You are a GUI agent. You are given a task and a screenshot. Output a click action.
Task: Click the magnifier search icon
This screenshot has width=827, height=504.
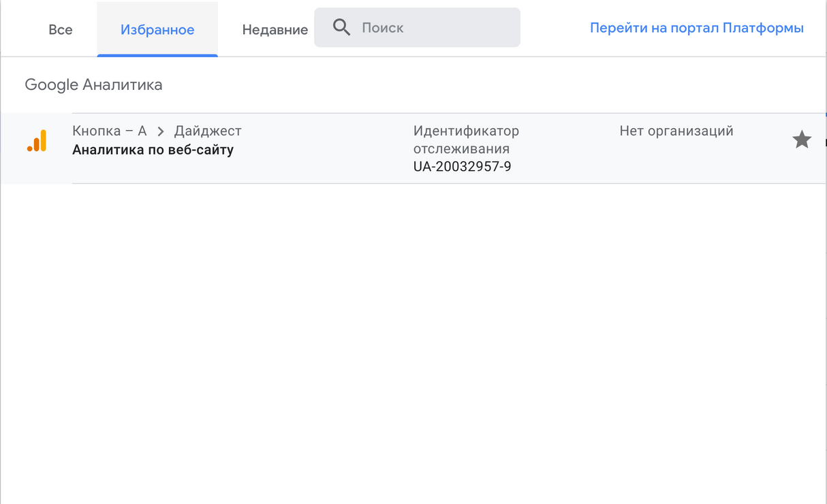pyautogui.click(x=341, y=28)
